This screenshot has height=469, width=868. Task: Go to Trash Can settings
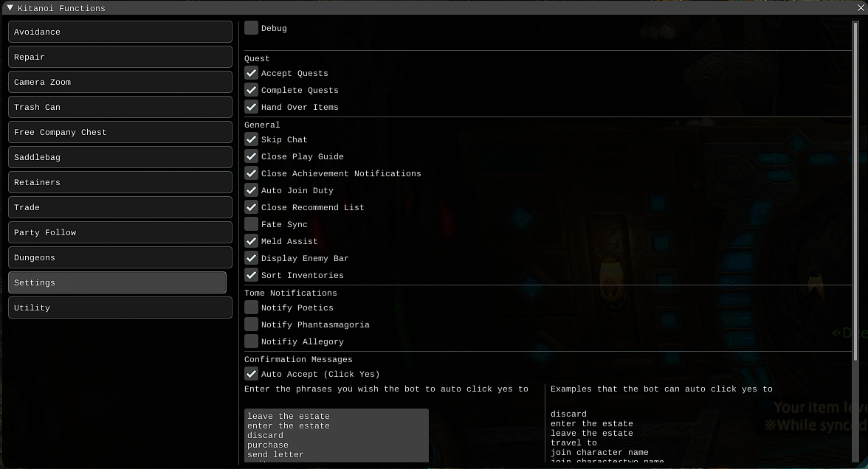click(120, 107)
